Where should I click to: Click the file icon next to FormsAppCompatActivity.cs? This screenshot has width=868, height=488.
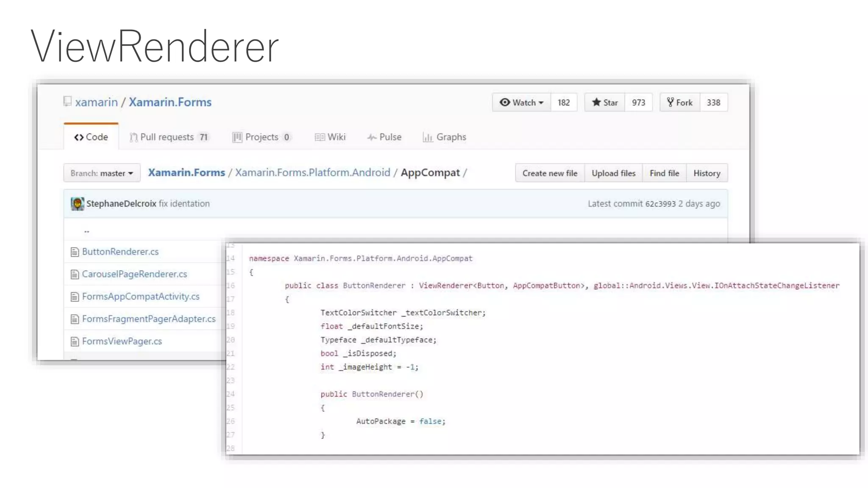[75, 297]
